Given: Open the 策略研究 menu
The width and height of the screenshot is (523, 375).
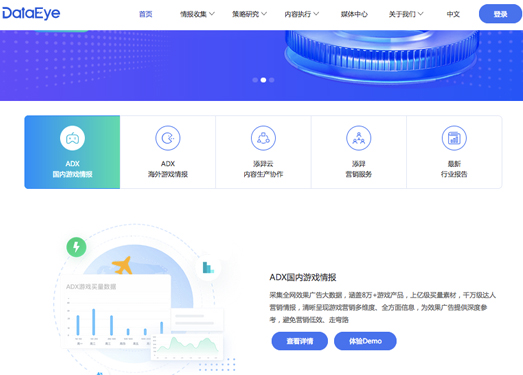Looking at the screenshot, I should [245, 14].
